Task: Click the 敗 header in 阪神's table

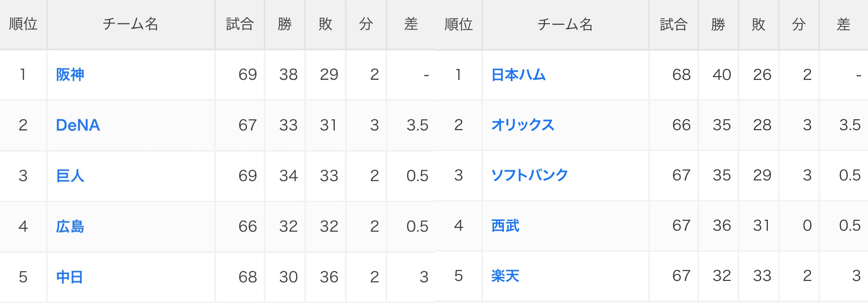Action: pos(325,24)
